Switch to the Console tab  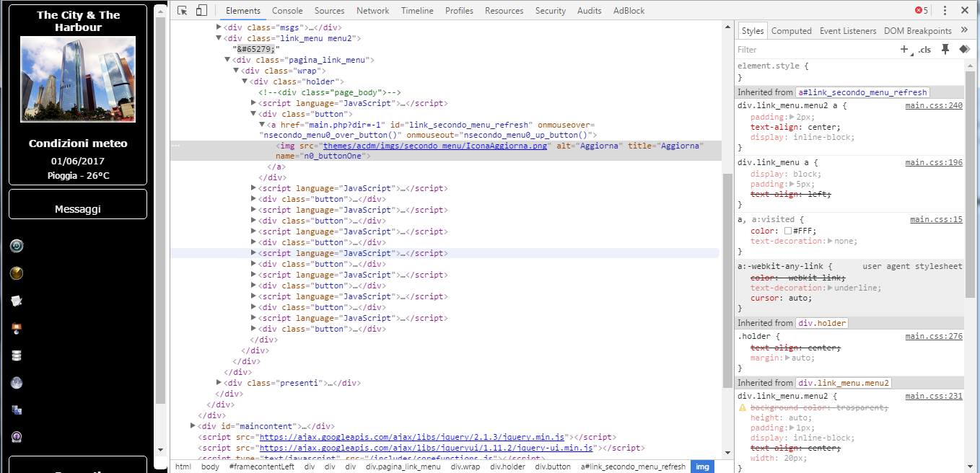(x=287, y=10)
